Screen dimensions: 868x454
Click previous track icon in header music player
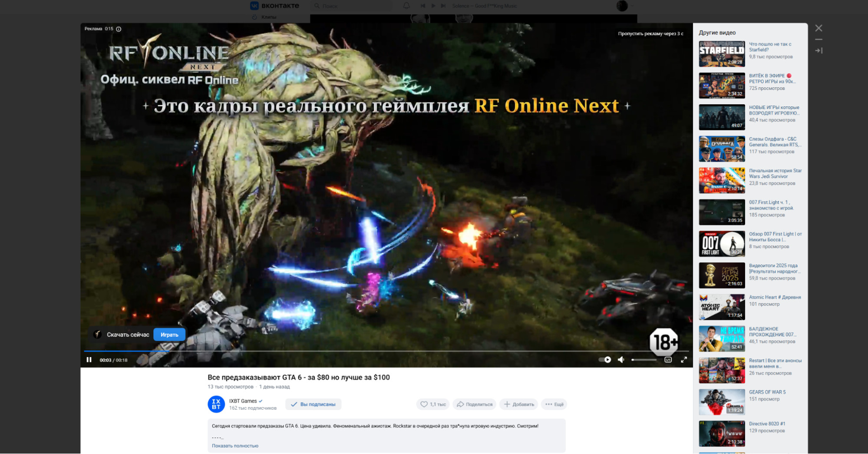(x=423, y=6)
